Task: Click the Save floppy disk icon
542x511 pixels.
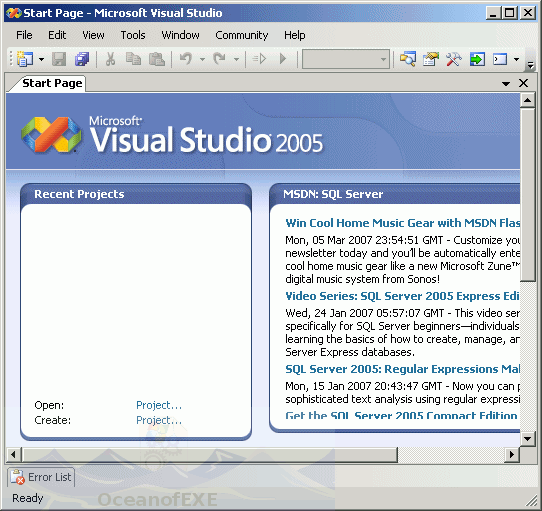Action: (59, 59)
